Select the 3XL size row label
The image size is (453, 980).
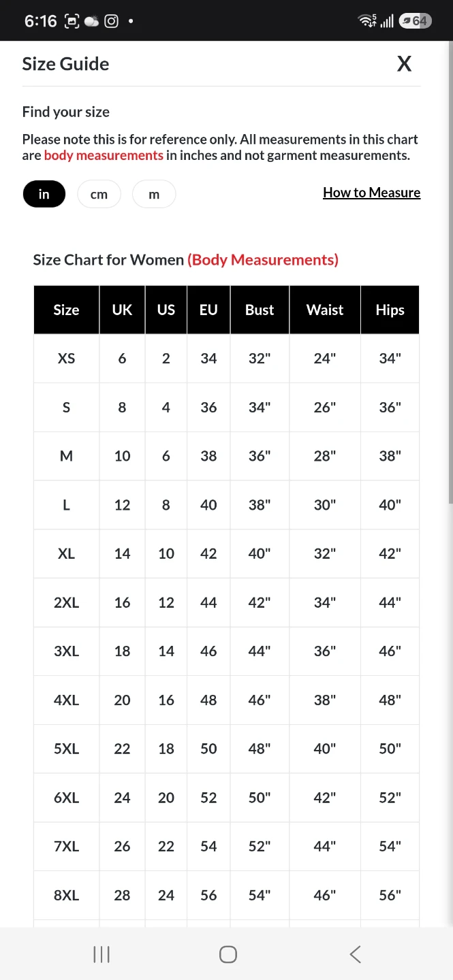(66, 651)
